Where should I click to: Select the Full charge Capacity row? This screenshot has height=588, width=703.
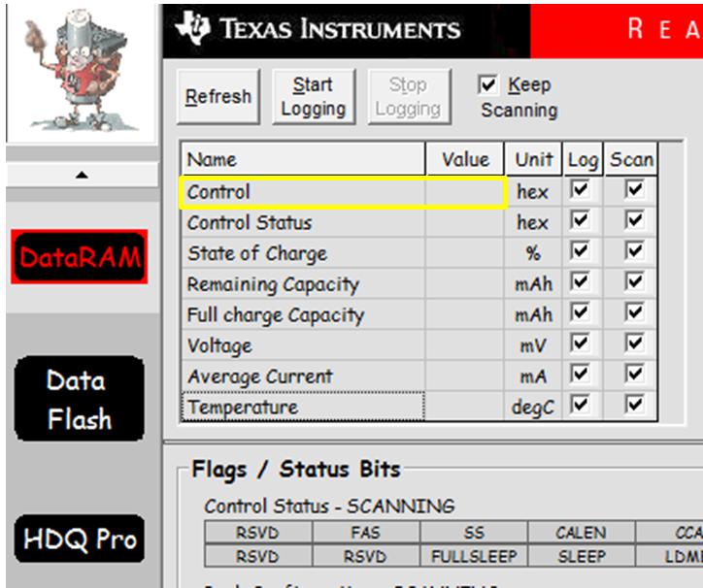(303, 315)
